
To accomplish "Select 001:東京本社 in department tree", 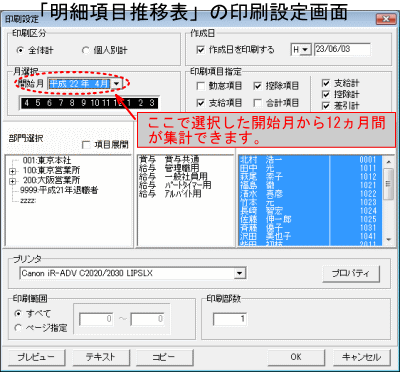I will pos(47,161).
